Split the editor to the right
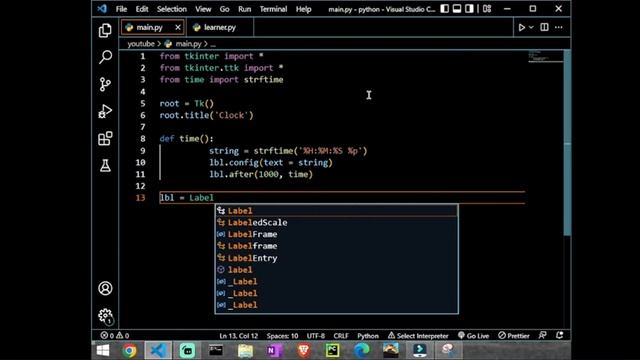Image resolution: width=640 pixels, height=360 pixels. click(544, 27)
